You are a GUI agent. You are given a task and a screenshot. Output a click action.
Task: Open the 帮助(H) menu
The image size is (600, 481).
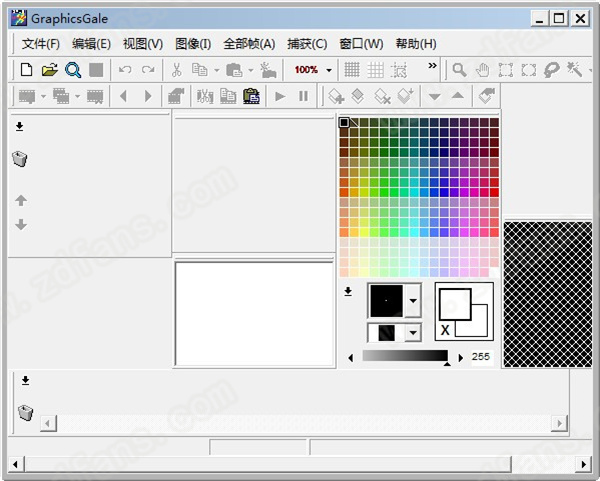point(416,44)
